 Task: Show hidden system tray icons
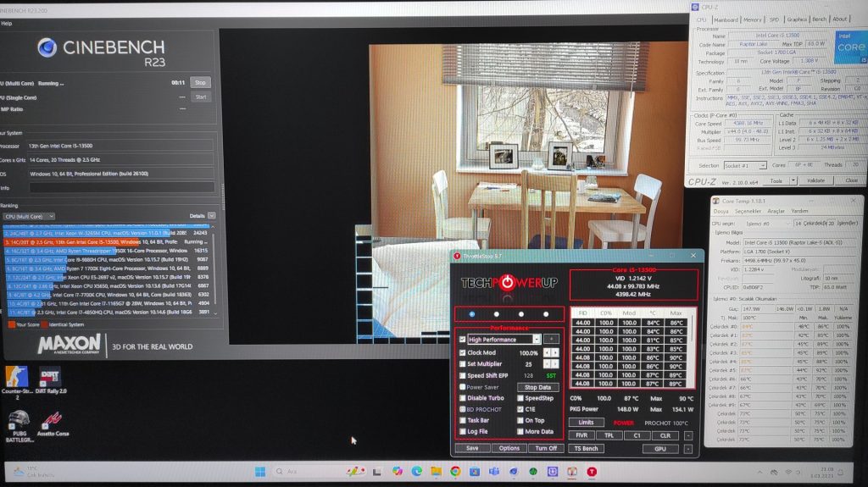pos(760,472)
